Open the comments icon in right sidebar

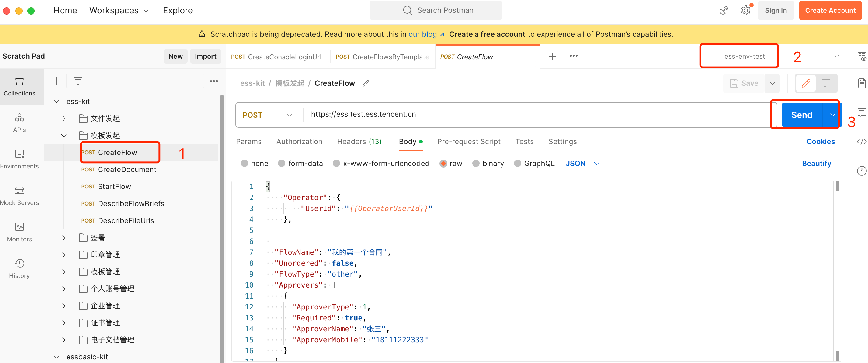tap(862, 112)
